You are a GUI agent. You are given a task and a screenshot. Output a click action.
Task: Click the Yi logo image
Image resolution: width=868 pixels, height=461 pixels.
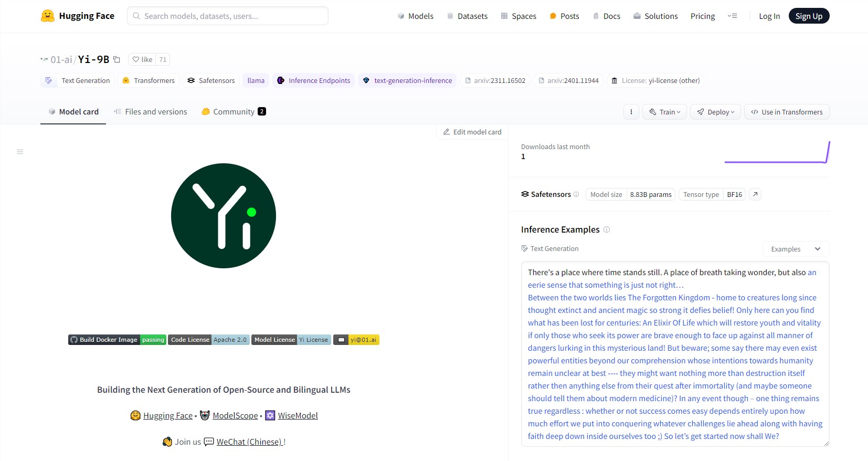pos(224,216)
